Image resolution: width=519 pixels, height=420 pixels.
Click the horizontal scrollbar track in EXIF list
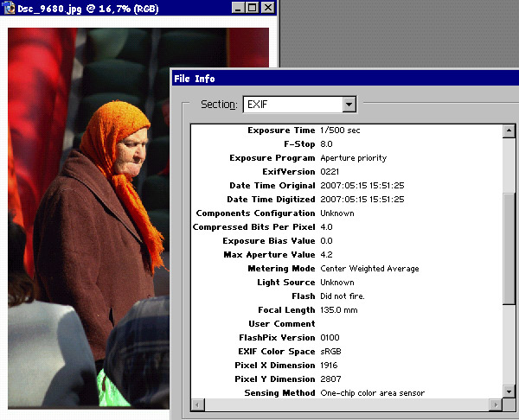click(346, 405)
